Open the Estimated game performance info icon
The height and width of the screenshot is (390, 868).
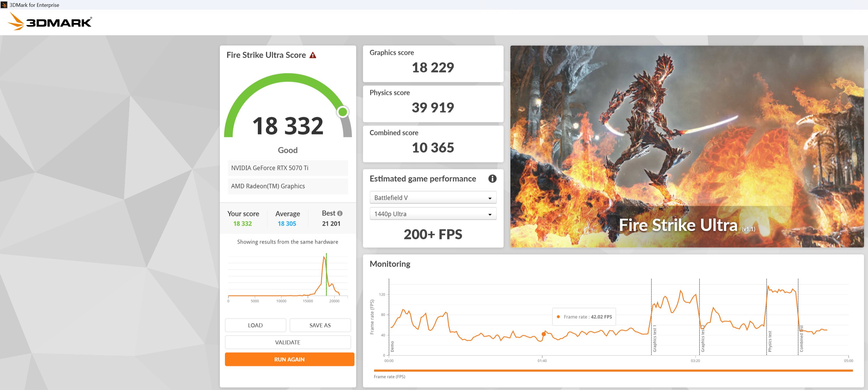(x=492, y=179)
